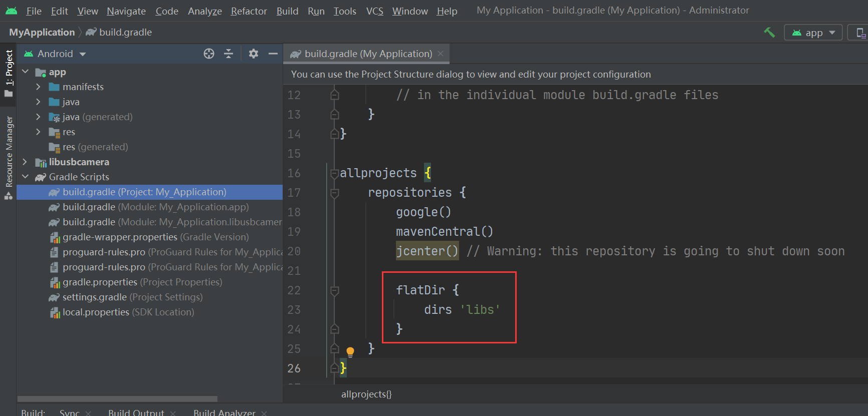This screenshot has width=868, height=416.
Task: Fold the allprojects block at line 16
Action: pyautogui.click(x=335, y=174)
